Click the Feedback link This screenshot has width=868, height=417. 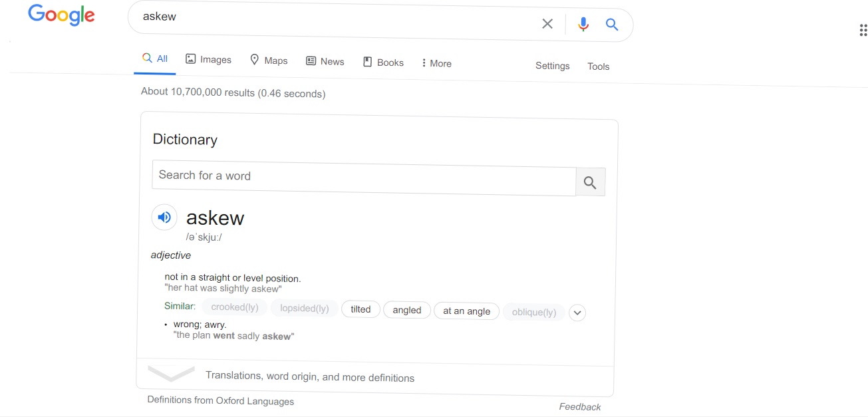579,406
